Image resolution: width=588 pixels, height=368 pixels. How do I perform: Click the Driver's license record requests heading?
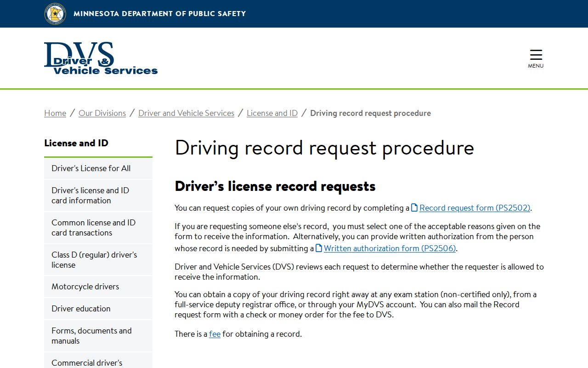pos(275,186)
